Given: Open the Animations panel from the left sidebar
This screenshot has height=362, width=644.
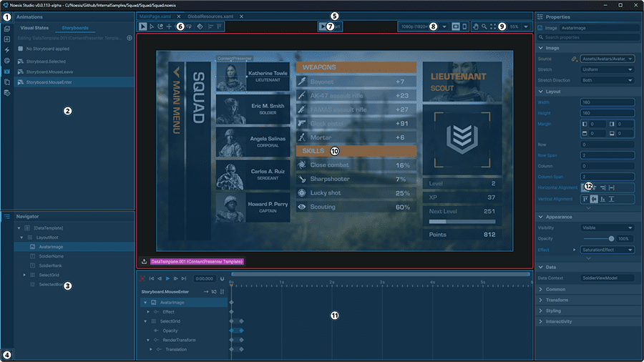Looking at the screenshot, I should click(x=7, y=72).
